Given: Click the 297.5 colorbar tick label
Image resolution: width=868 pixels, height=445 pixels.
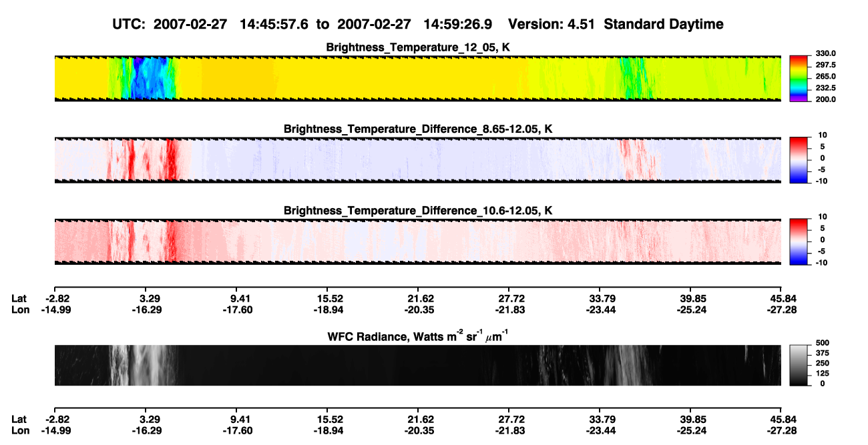Looking at the screenshot, I should 825,65.
